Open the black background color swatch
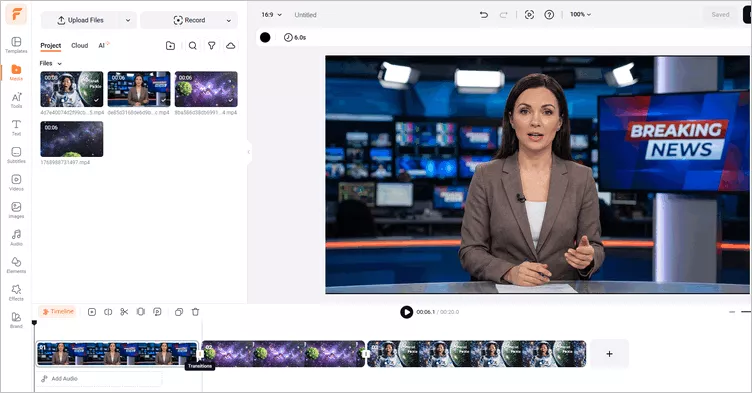Screen dimensions: 752x393 265,37
